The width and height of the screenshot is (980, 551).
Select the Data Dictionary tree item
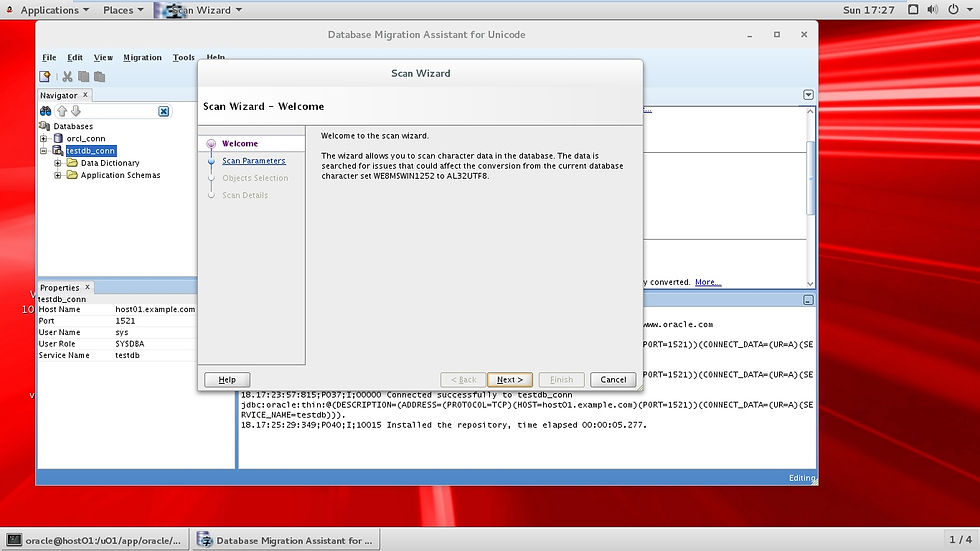coord(110,163)
